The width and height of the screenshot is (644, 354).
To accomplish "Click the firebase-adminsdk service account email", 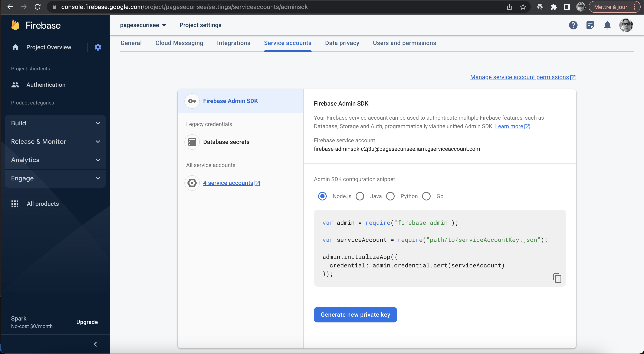I will coord(397,149).
